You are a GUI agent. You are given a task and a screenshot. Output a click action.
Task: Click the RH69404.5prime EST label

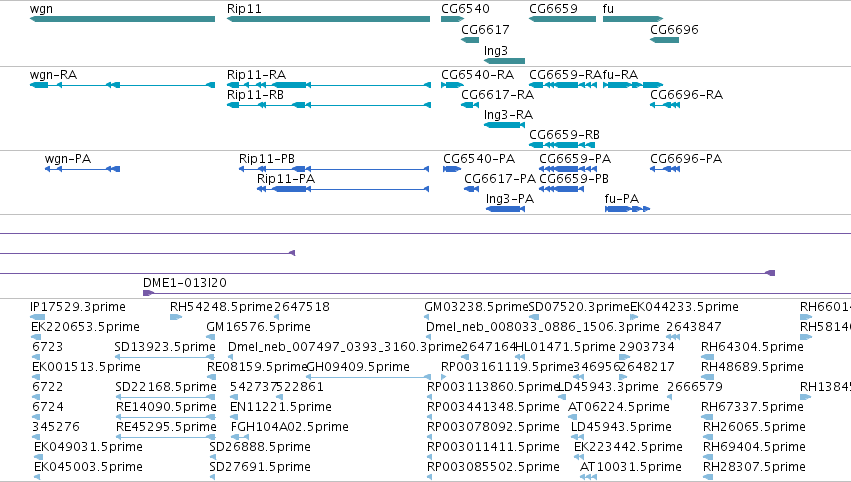754,448
